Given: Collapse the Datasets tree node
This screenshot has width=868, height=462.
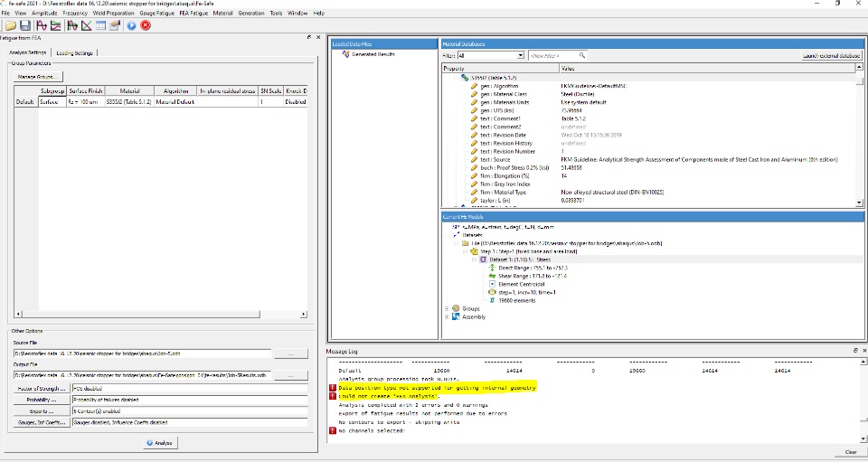Looking at the screenshot, I should (x=448, y=235).
